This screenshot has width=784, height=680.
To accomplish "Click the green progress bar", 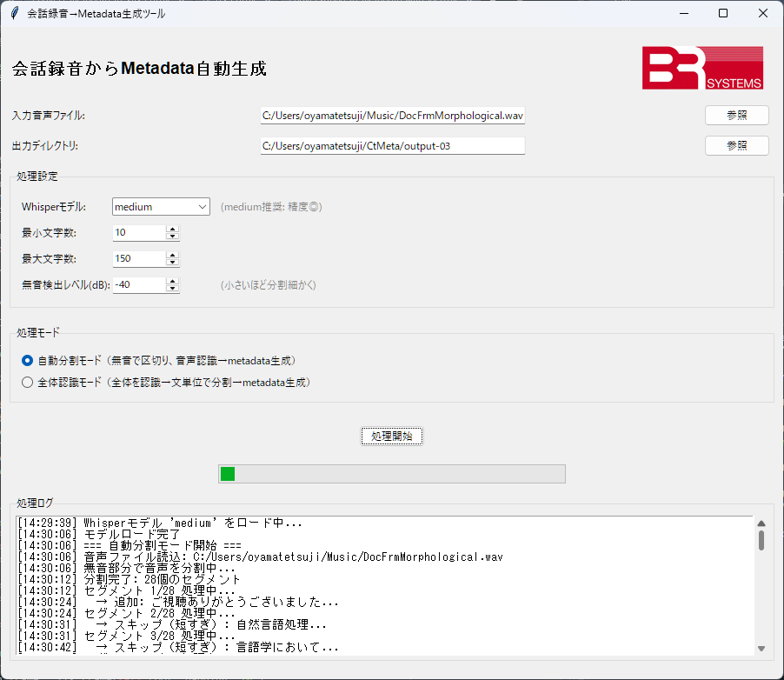I will [391, 474].
